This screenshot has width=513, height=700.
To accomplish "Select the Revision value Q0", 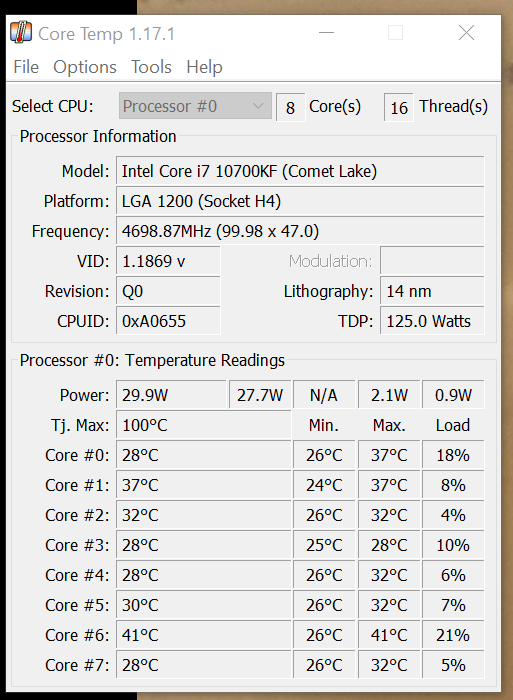I will tap(168, 291).
